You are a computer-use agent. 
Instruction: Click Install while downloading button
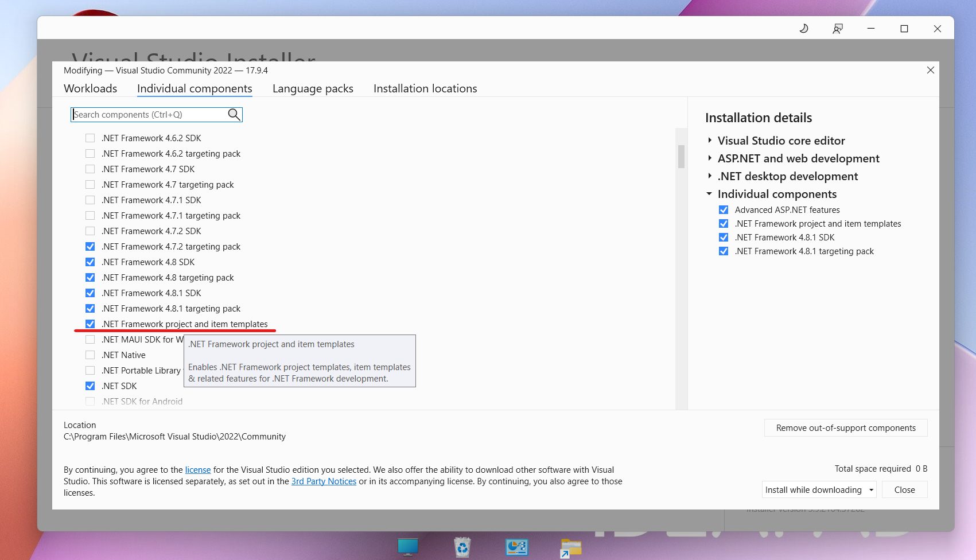pyautogui.click(x=814, y=490)
